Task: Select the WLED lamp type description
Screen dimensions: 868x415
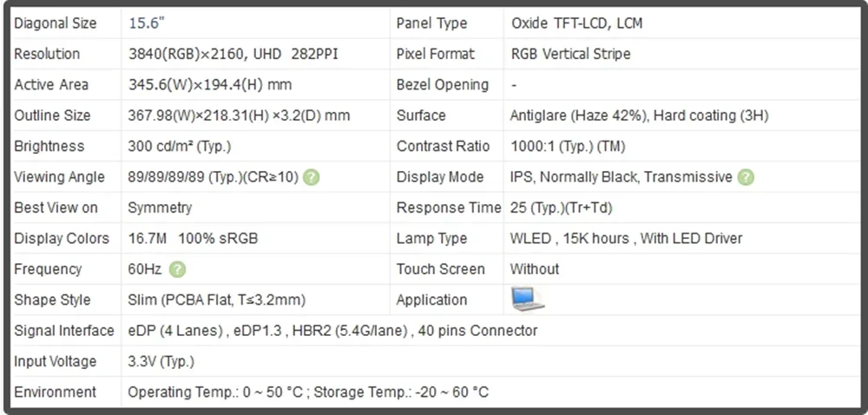Action: point(626,238)
